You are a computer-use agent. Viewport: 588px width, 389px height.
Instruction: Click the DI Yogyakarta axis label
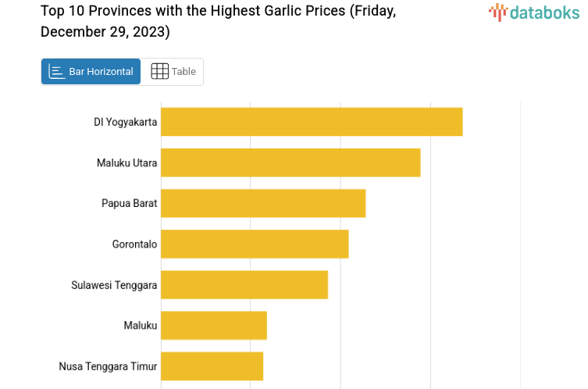125,122
